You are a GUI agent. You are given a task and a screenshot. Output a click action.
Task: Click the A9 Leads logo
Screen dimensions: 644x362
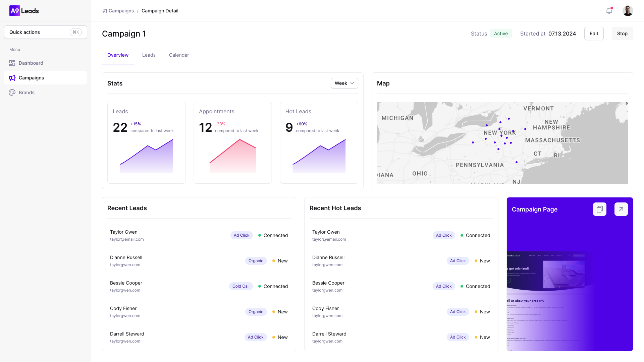[24, 11]
